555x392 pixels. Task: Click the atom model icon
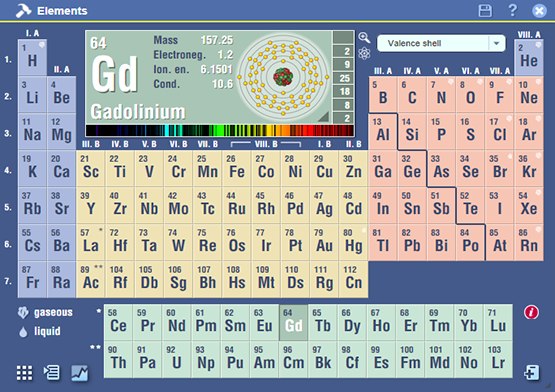364,54
